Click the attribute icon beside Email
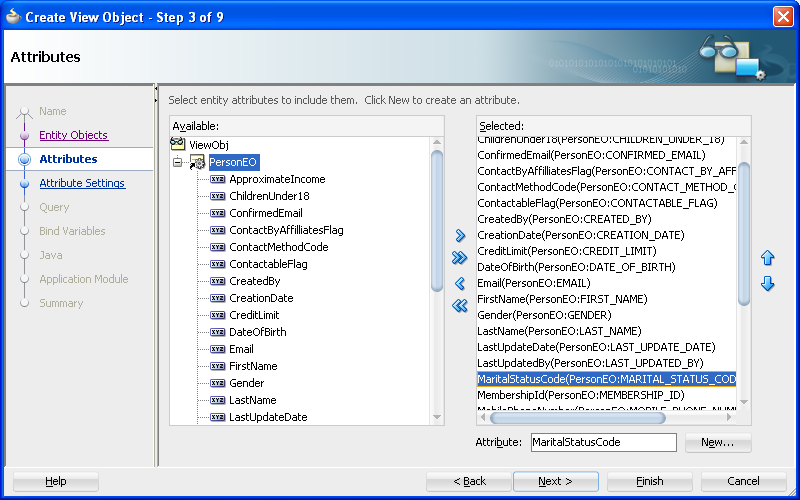800x500 pixels. point(218,349)
